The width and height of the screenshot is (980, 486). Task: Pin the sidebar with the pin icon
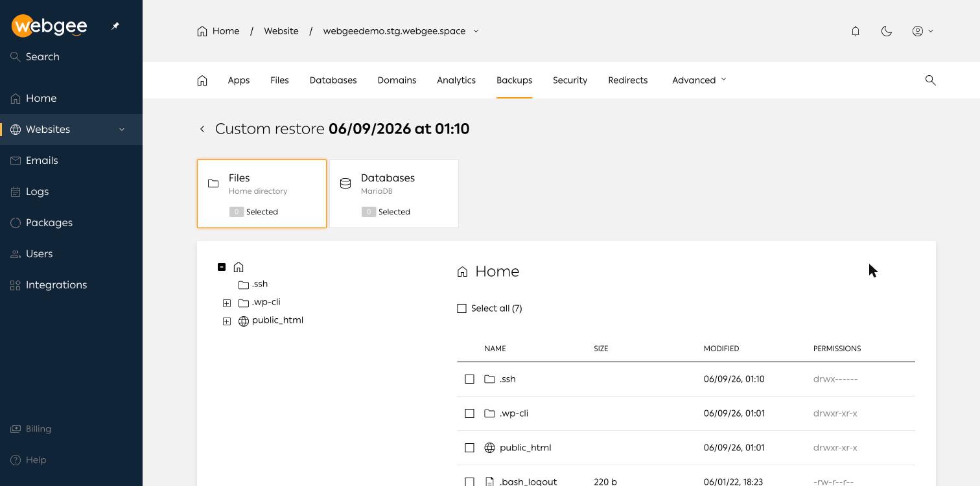click(115, 26)
